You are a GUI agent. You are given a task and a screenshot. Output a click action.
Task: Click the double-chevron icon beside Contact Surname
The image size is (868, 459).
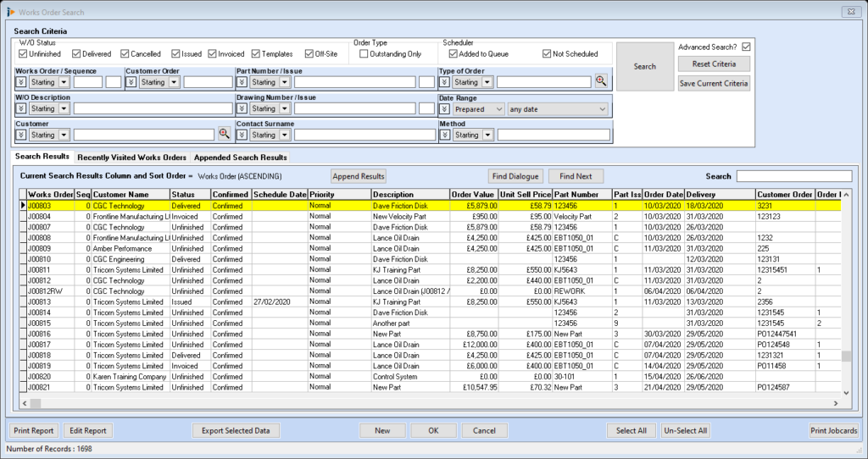[x=242, y=135]
